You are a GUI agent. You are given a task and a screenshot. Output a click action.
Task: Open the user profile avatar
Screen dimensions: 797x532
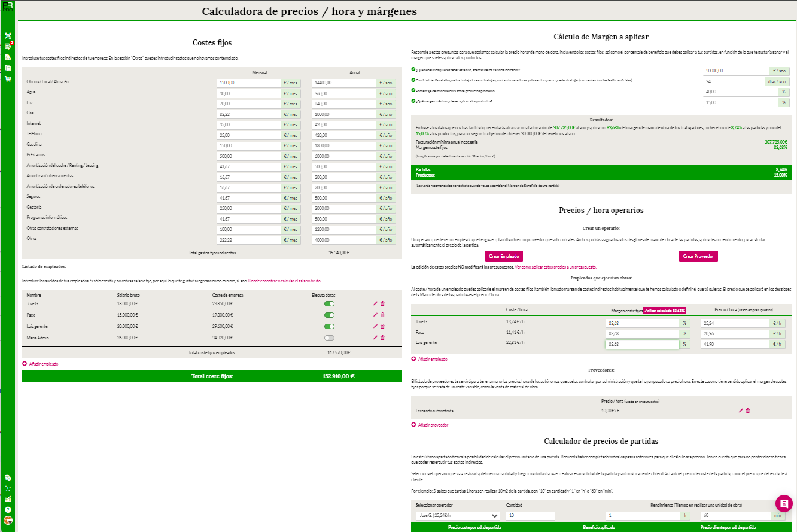coord(8,521)
